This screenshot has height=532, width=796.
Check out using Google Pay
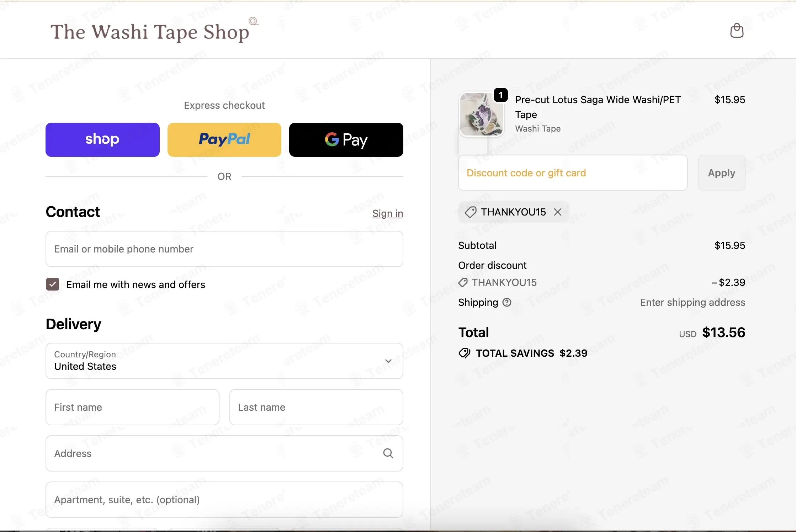pos(346,140)
